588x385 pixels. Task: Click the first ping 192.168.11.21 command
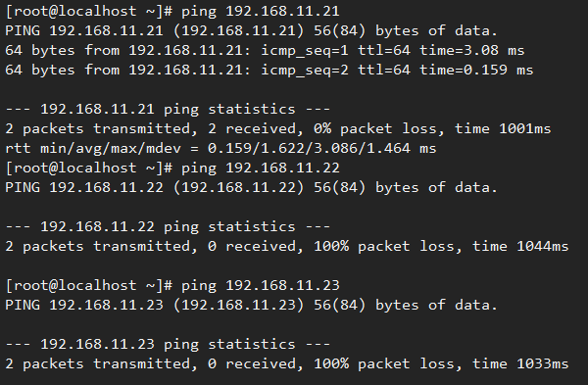click(x=261, y=11)
